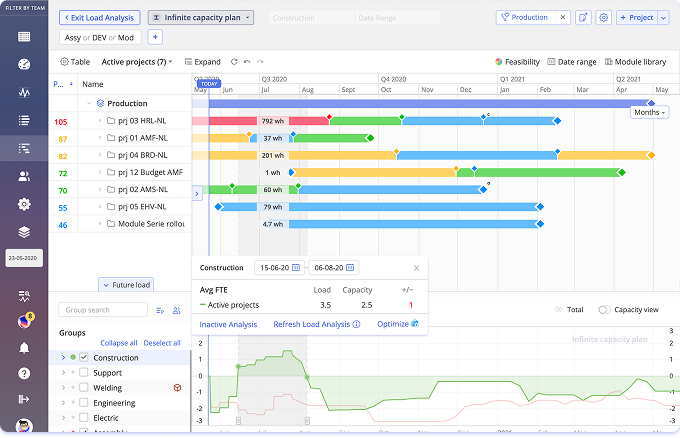Click the list filter icon beside Group search
680x438 pixels.
pos(160,311)
